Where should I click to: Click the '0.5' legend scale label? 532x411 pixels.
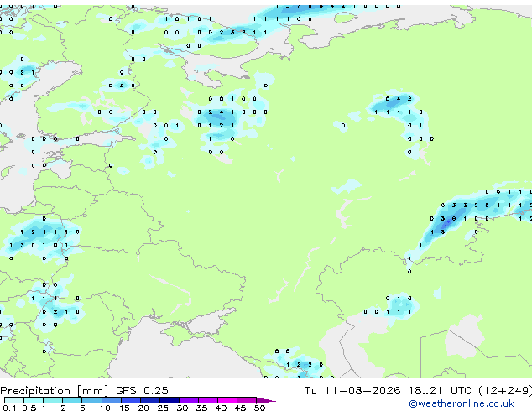pyautogui.click(x=29, y=408)
